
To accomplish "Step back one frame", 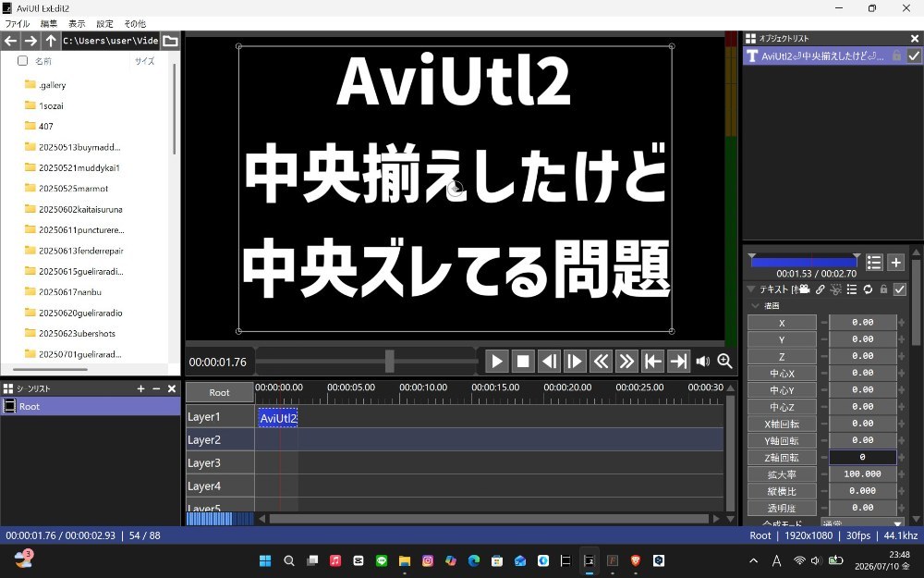I will pos(549,361).
